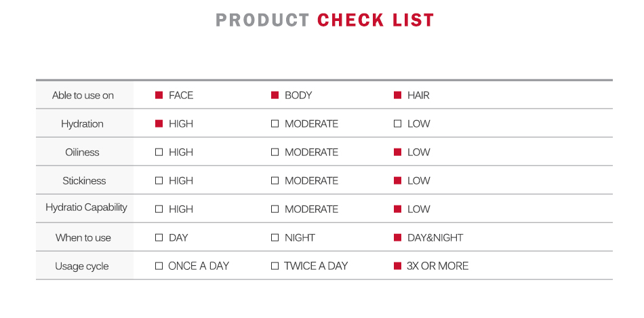Select MODERATE checkbox for Oiliness
Image resolution: width=644 pixels, height=318 pixels.
(x=275, y=153)
